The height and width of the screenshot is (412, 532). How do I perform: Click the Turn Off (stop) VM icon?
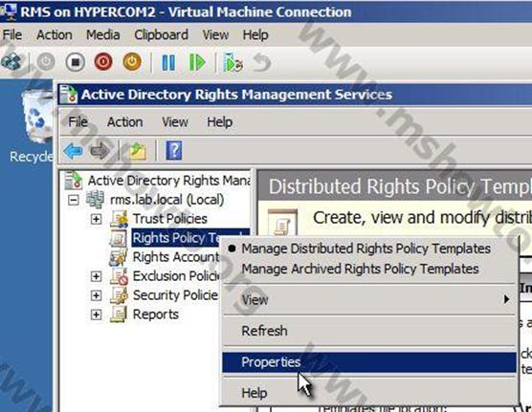pyautogui.click(x=75, y=62)
